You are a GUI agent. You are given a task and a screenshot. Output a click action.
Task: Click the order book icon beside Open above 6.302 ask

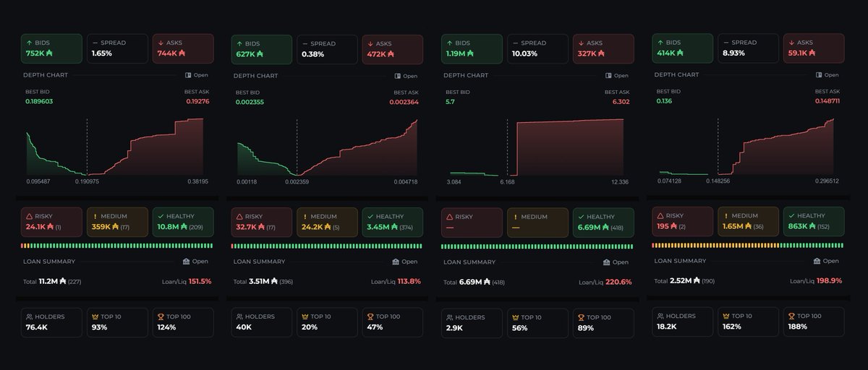coord(609,75)
